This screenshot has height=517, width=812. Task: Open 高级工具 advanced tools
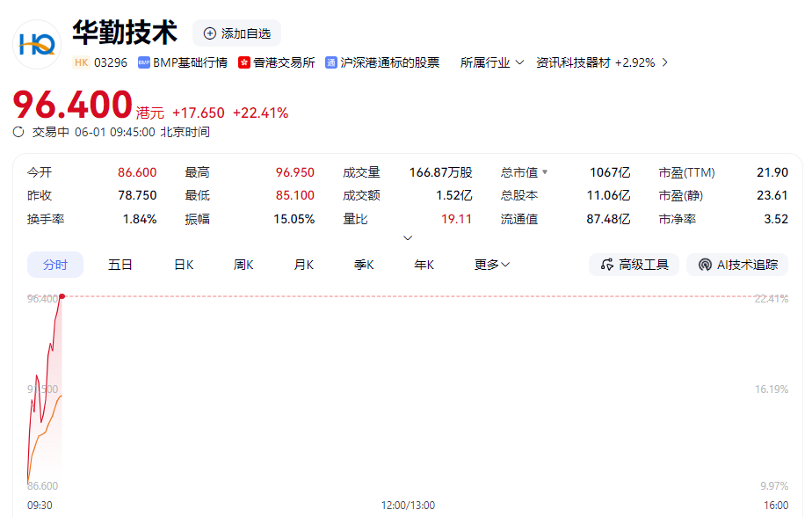click(x=634, y=265)
